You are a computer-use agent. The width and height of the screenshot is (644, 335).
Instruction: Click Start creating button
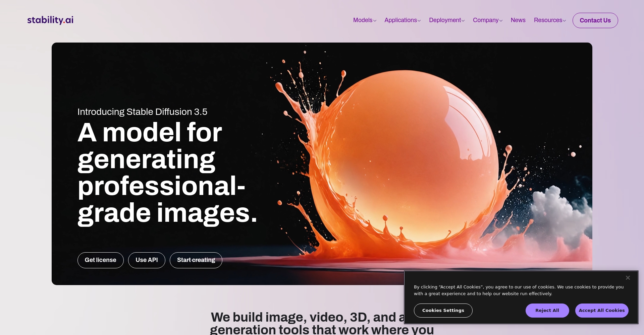(x=196, y=260)
